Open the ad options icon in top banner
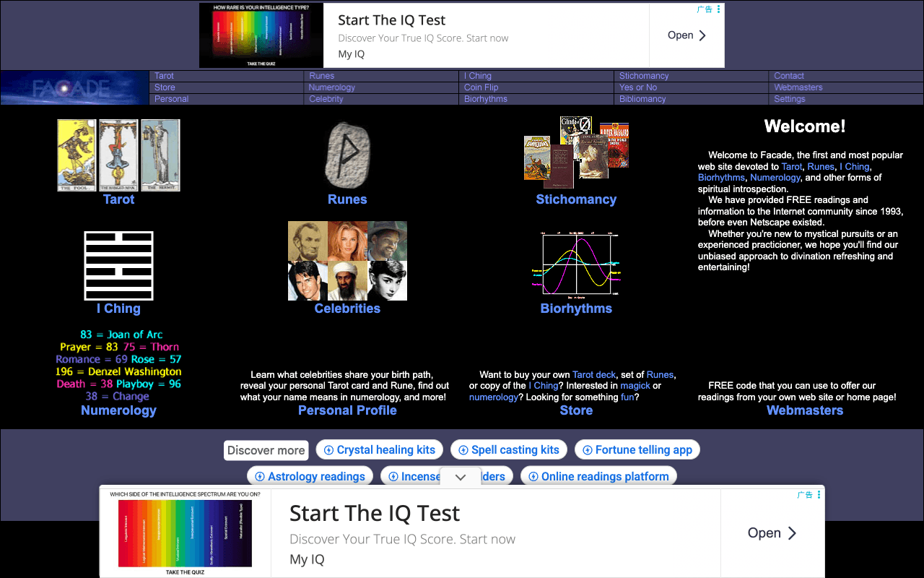 pos(718,9)
